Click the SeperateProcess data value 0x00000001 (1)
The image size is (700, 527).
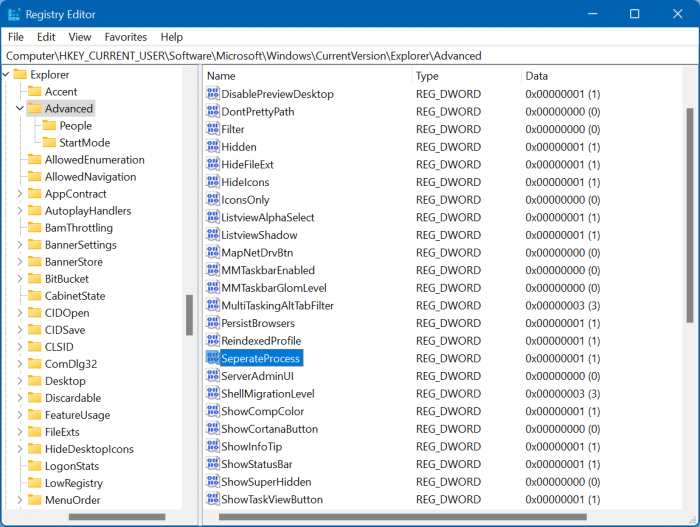coord(562,358)
